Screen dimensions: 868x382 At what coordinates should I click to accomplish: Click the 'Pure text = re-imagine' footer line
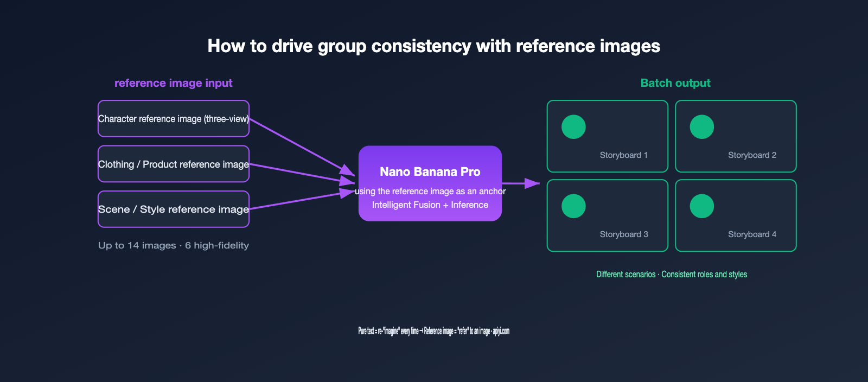(434, 331)
